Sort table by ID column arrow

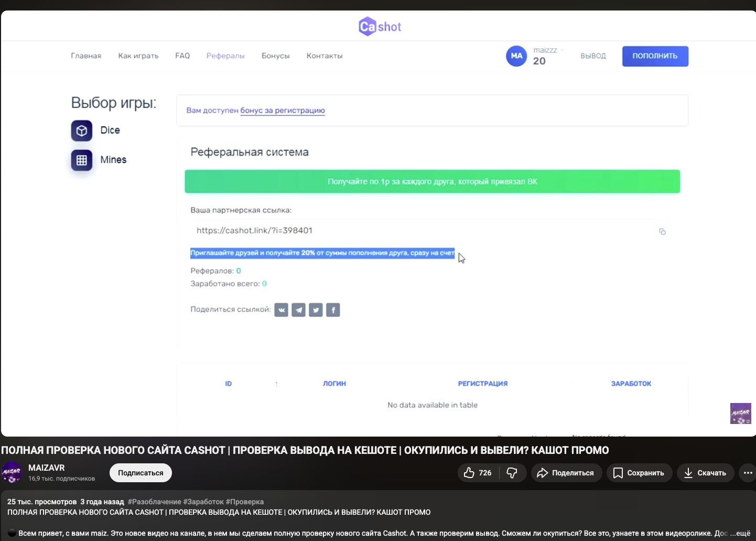click(x=276, y=384)
